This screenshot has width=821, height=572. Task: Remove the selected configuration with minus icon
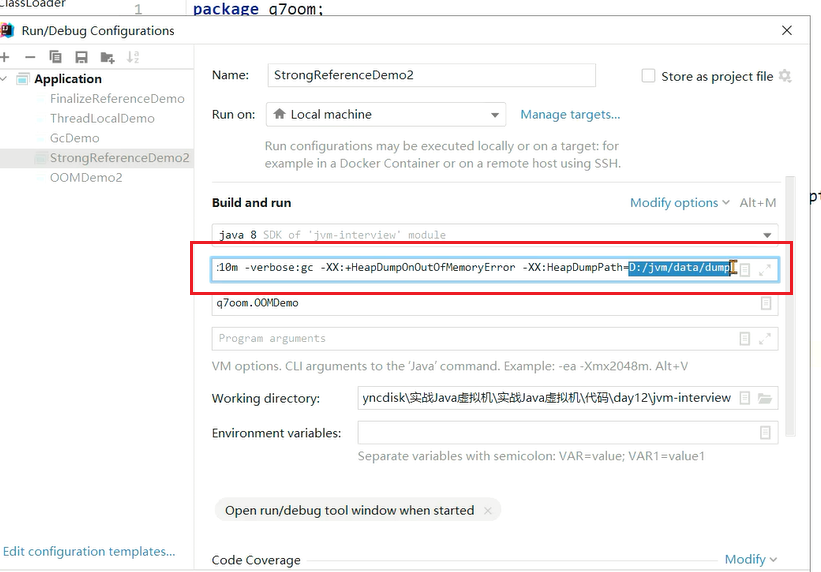tap(30, 57)
